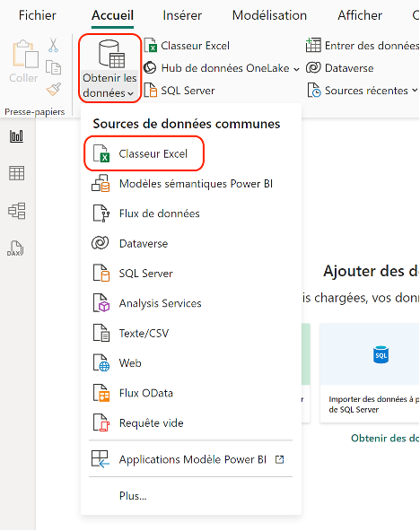Open Model view in left sidebar
Viewport: 420px width, 531px height.
click(16, 211)
